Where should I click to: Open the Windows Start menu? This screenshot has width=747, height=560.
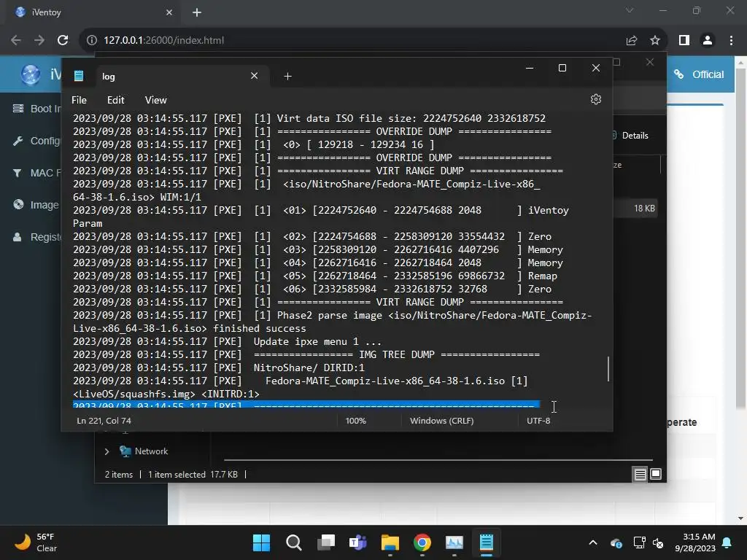261,542
